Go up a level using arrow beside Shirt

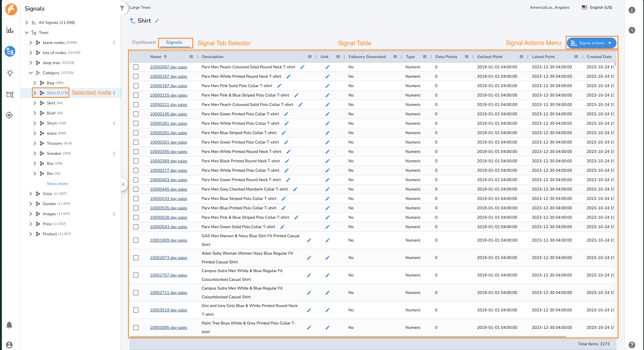(132, 20)
